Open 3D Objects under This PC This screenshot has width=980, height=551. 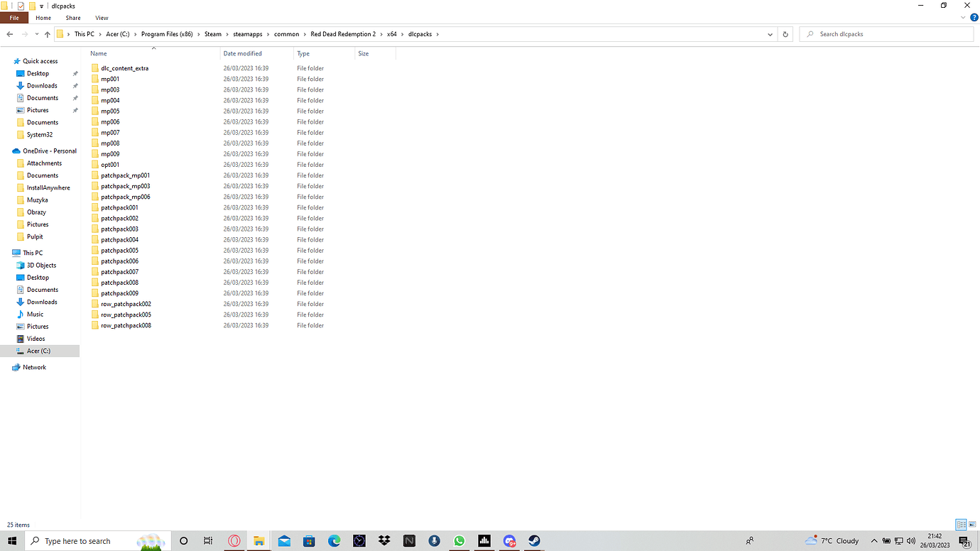pos(41,266)
